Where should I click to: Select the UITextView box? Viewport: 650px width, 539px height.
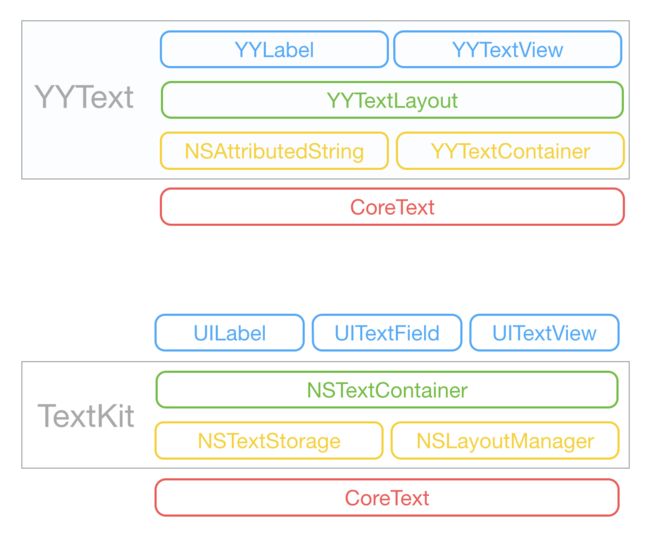click(544, 333)
